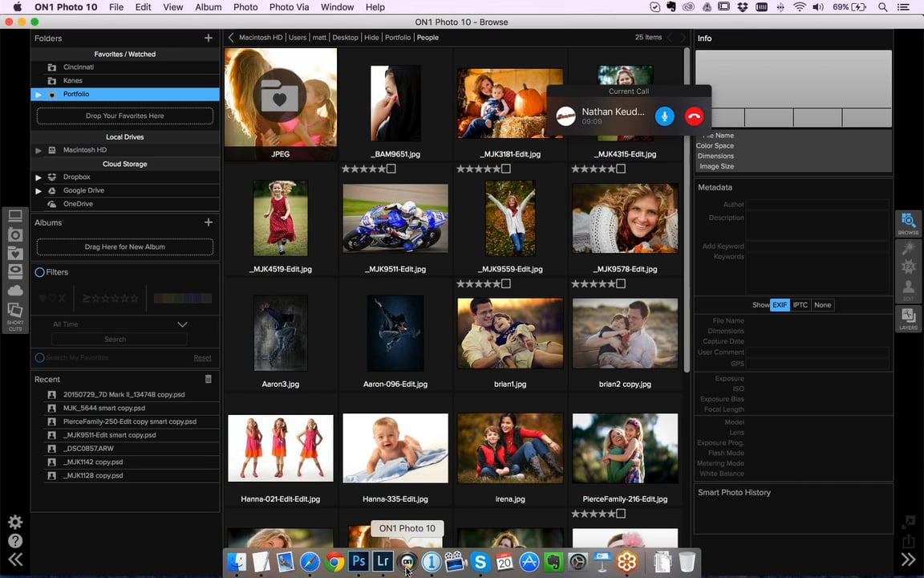Create new album with Albums plus icon
The width and height of the screenshot is (924, 578).
209,222
